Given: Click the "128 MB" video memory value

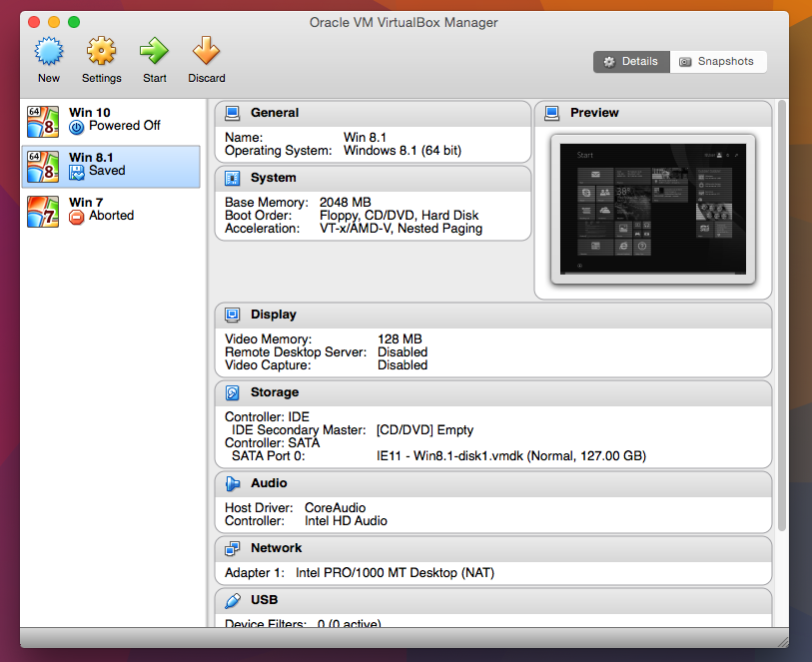Looking at the screenshot, I should click(x=400, y=339).
